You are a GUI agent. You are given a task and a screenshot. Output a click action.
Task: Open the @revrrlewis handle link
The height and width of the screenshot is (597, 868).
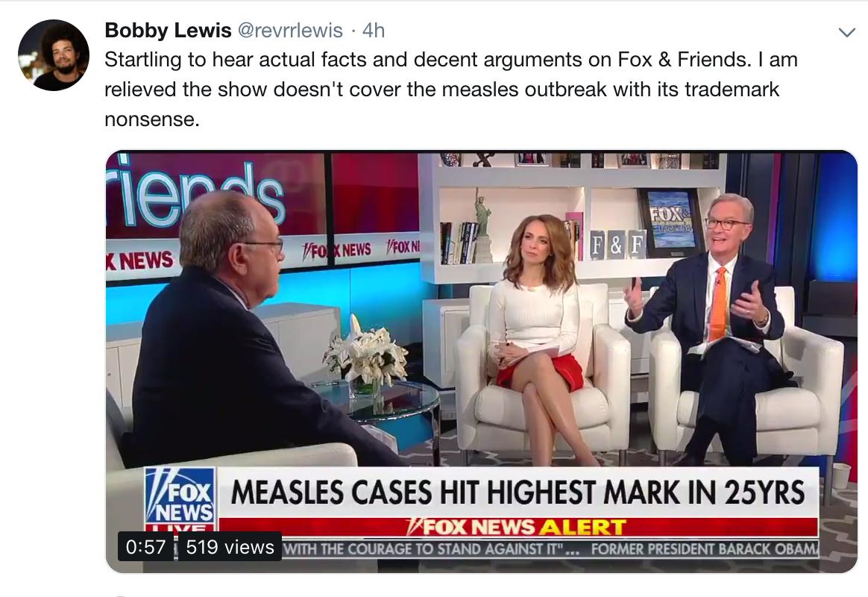tap(290, 30)
